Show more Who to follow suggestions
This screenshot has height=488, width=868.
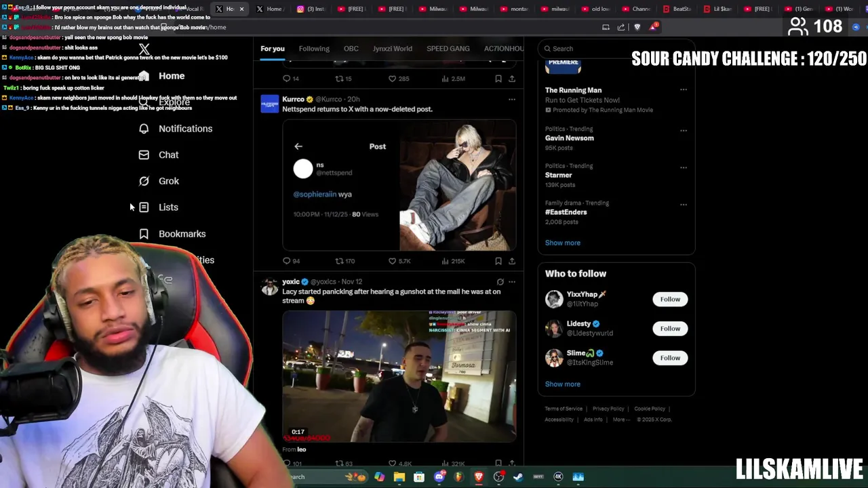(x=563, y=384)
